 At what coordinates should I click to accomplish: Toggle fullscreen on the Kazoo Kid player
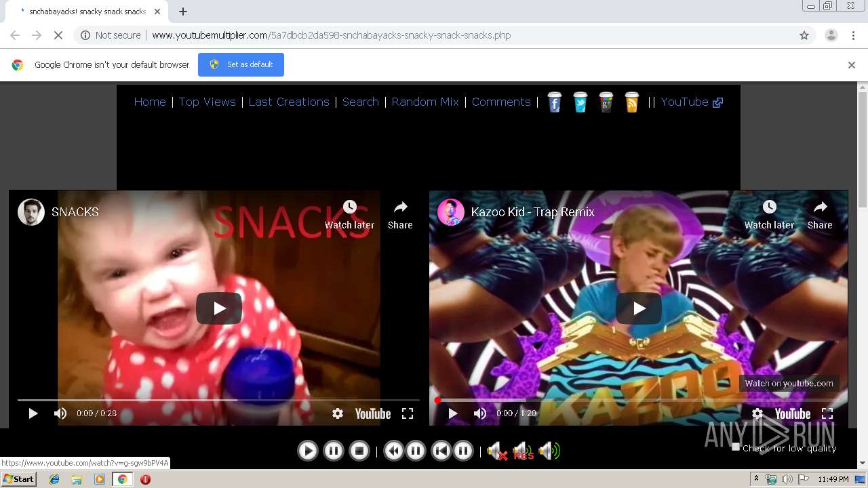click(x=827, y=413)
